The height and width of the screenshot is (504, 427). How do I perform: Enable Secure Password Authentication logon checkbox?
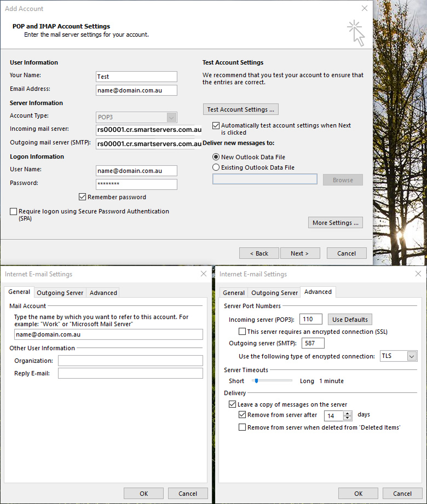coord(14,211)
